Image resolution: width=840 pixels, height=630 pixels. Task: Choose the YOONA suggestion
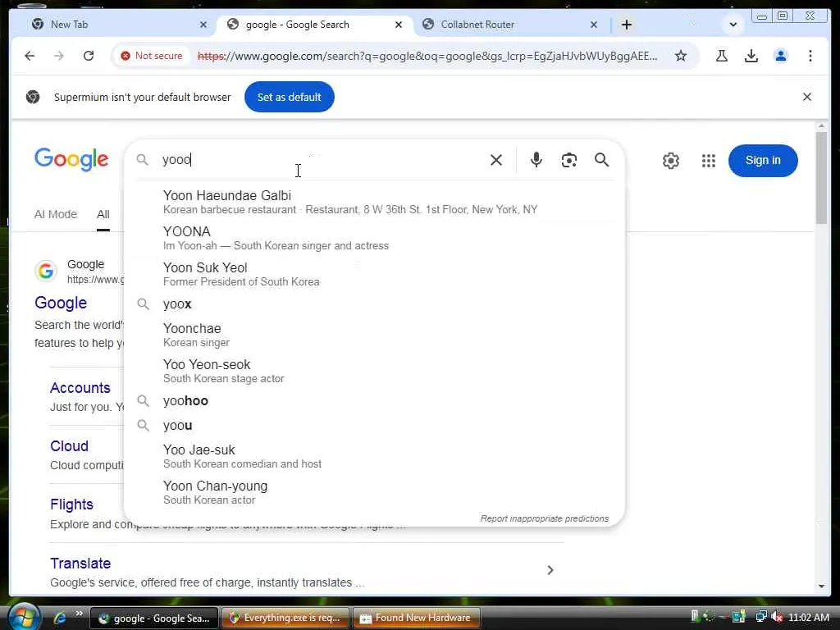[x=374, y=238]
